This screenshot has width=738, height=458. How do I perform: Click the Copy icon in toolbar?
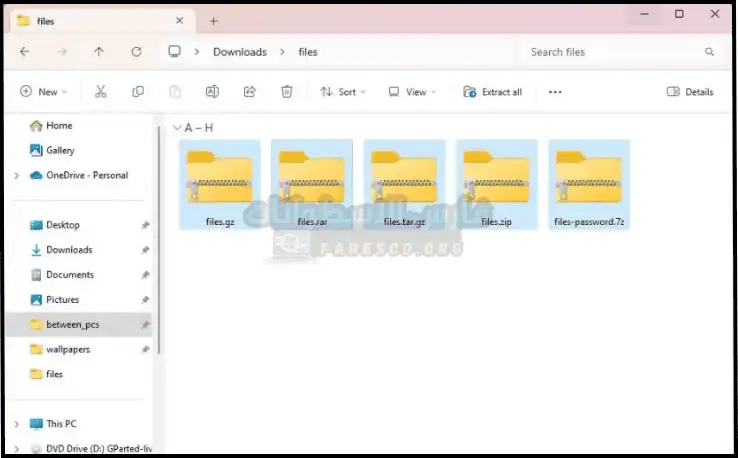coord(138,92)
